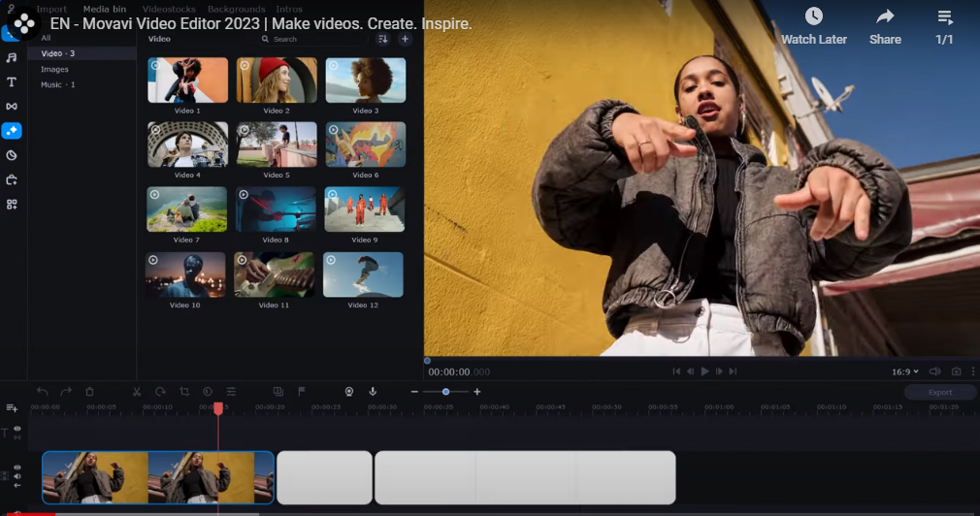The height and width of the screenshot is (516, 980).
Task: Click the YouTube red progress bar
Action: pyautogui.click(x=27, y=514)
